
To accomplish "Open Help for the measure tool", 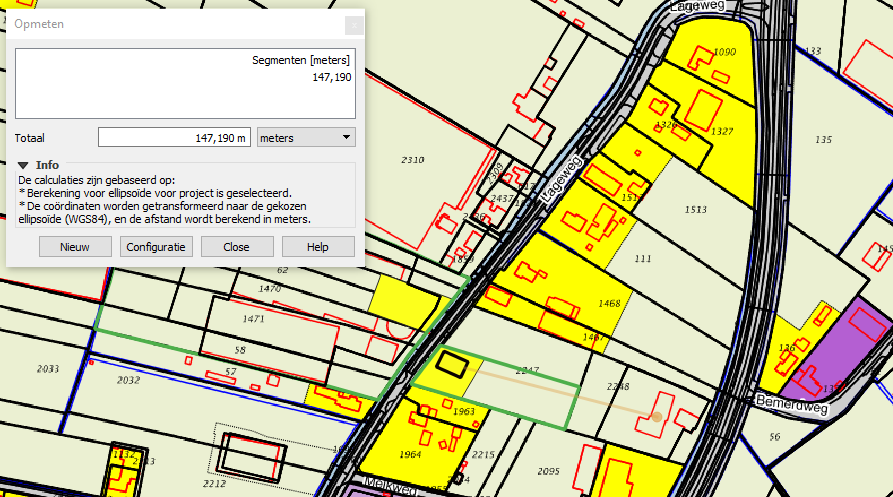I will (x=318, y=247).
